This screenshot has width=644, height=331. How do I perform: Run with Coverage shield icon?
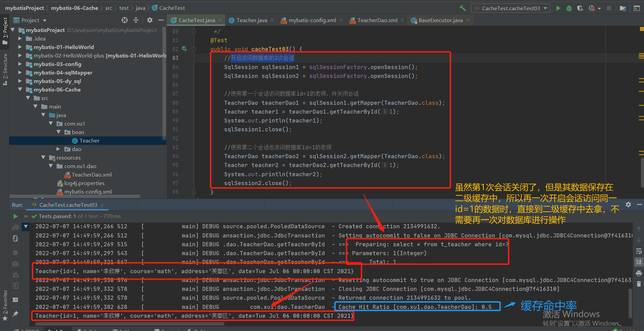point(580,8)
